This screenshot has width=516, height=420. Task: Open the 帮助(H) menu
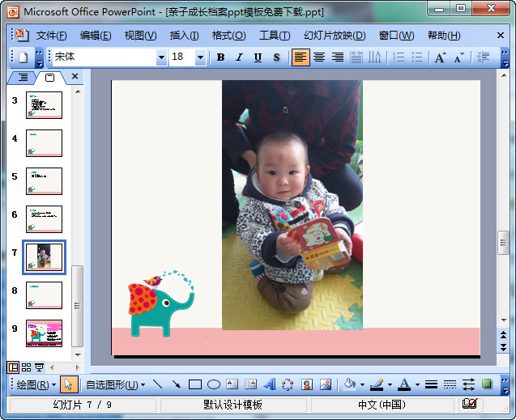pyautogui.click(x=444, y=35)
